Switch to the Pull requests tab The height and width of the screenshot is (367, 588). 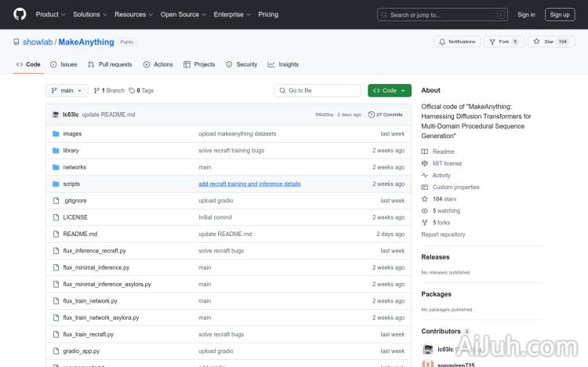coord(110,64)
